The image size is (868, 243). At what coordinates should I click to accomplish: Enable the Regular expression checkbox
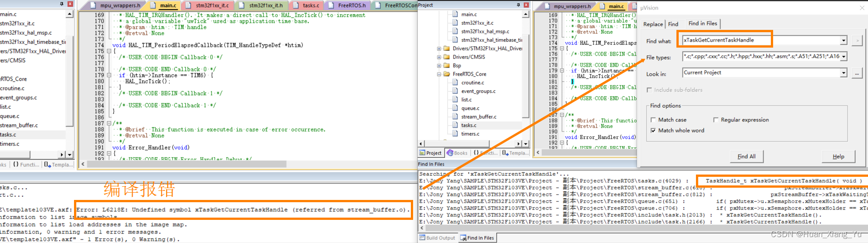point(715,120)
